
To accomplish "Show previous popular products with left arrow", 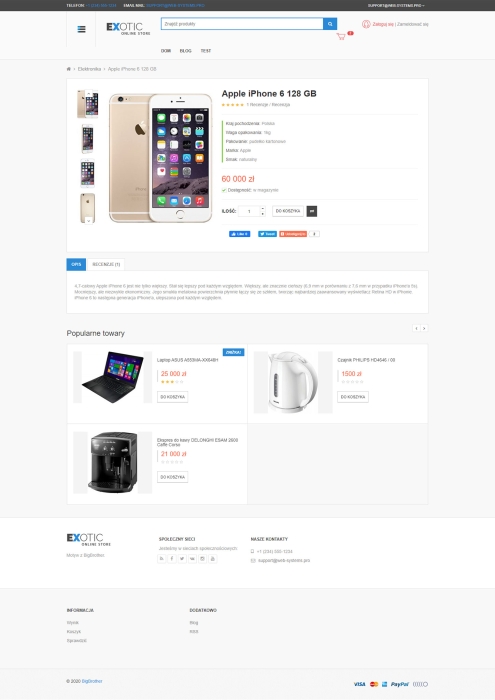I will click(x=416, y=329).
